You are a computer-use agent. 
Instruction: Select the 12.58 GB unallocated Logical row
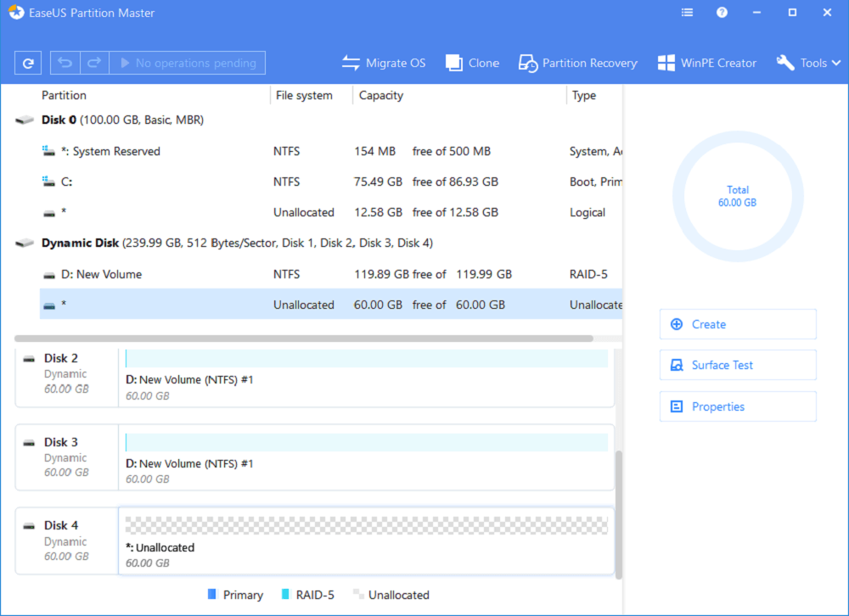click(x=331, y=212)
